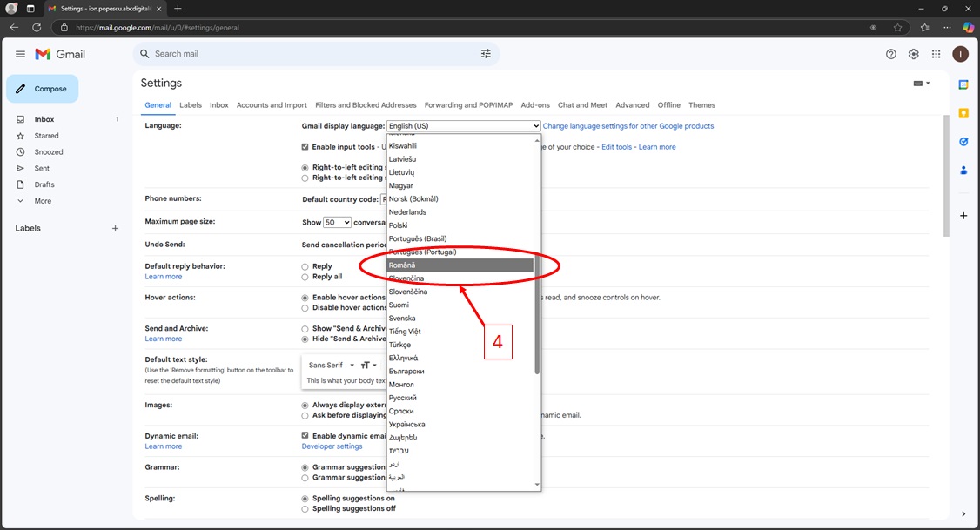Open the change language settings link
980x530 pixels.
(628, 126)
